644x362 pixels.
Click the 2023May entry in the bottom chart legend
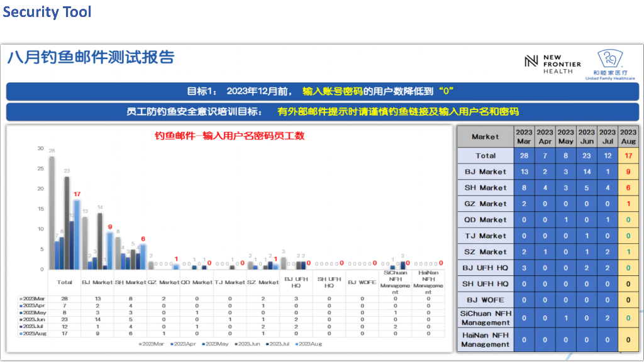215,344
